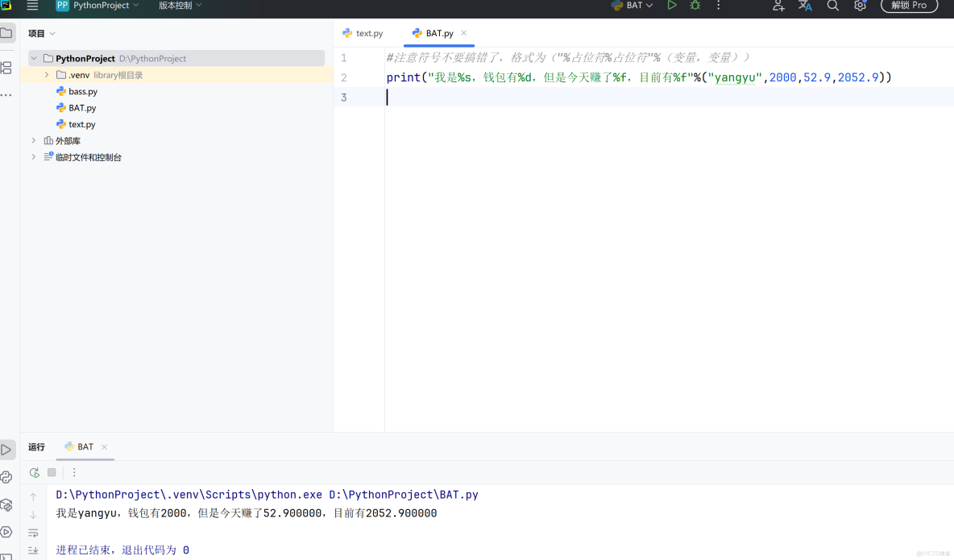Viewport: 954px width, 560px height.
Task: Select bass.py in the project tree
Action: coord(83,91)
